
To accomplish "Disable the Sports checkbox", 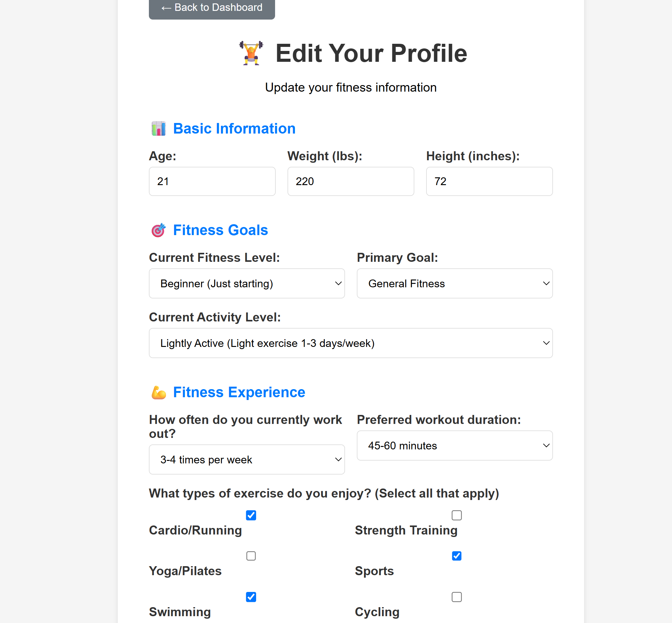I will coord(457,556).
